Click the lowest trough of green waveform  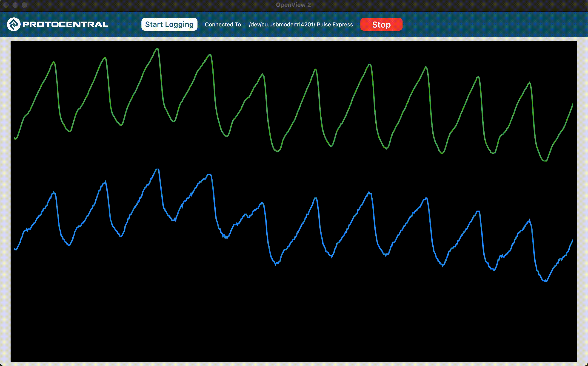545,161
